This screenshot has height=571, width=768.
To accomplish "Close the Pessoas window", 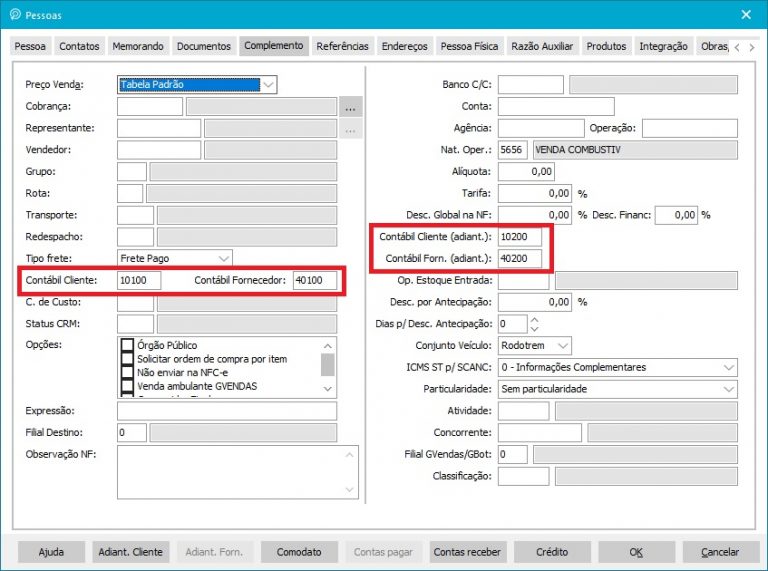I will point(746,15).
